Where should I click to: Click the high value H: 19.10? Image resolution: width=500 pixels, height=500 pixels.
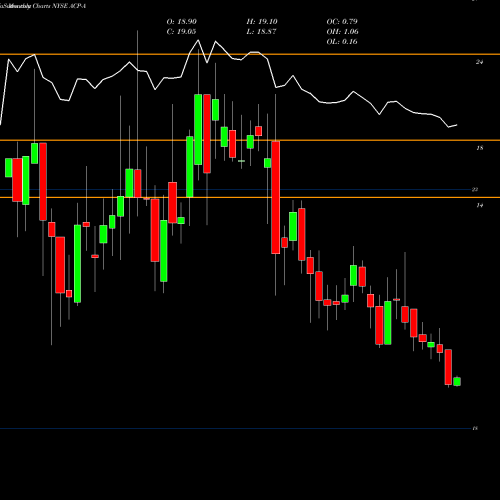(262, 22)
